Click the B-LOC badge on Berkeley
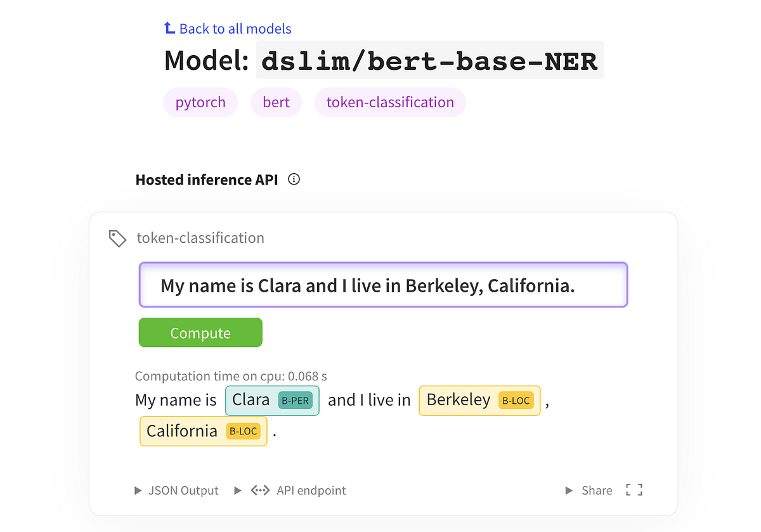 pyautogui.click(x=516, y=400)
